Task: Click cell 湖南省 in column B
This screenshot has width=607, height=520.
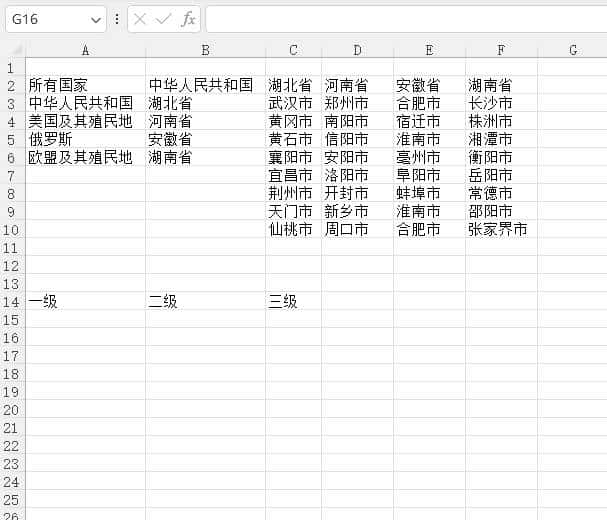Action: coord(206,157)
